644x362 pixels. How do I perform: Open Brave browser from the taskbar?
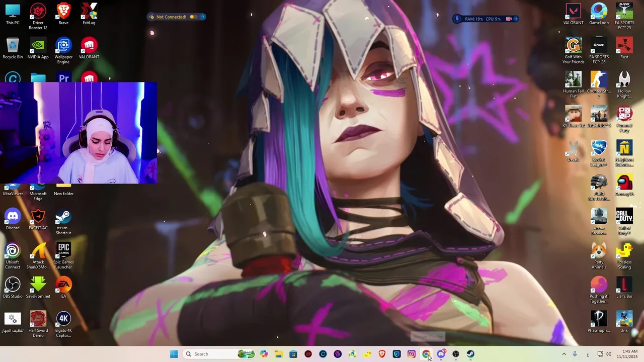coord(382,354)
